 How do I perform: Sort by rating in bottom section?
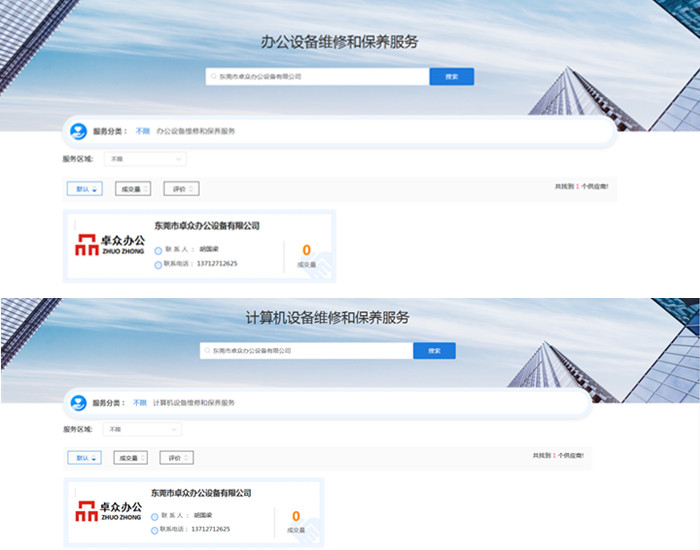177,458
